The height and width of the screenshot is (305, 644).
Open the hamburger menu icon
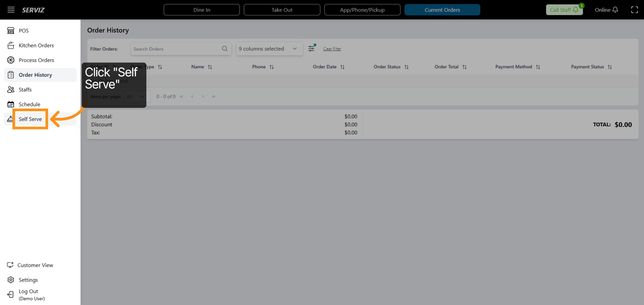coord(11,10)
